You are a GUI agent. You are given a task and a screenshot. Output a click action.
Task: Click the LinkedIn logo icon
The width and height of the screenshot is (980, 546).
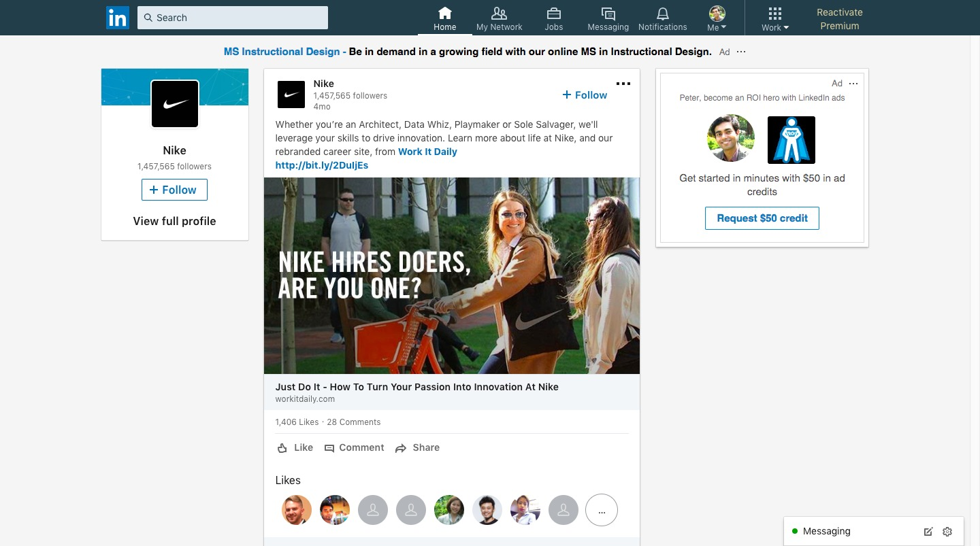click(118, 18)
